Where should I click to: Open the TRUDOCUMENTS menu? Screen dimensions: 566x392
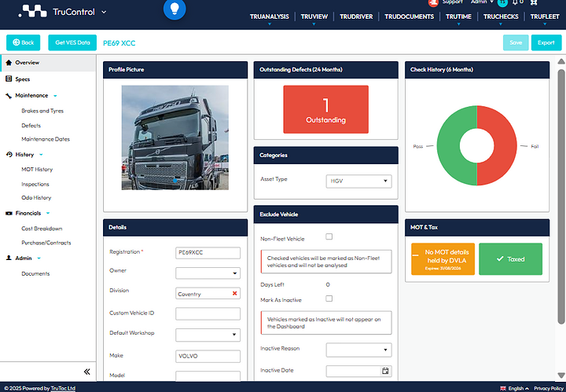pos(409,16)
